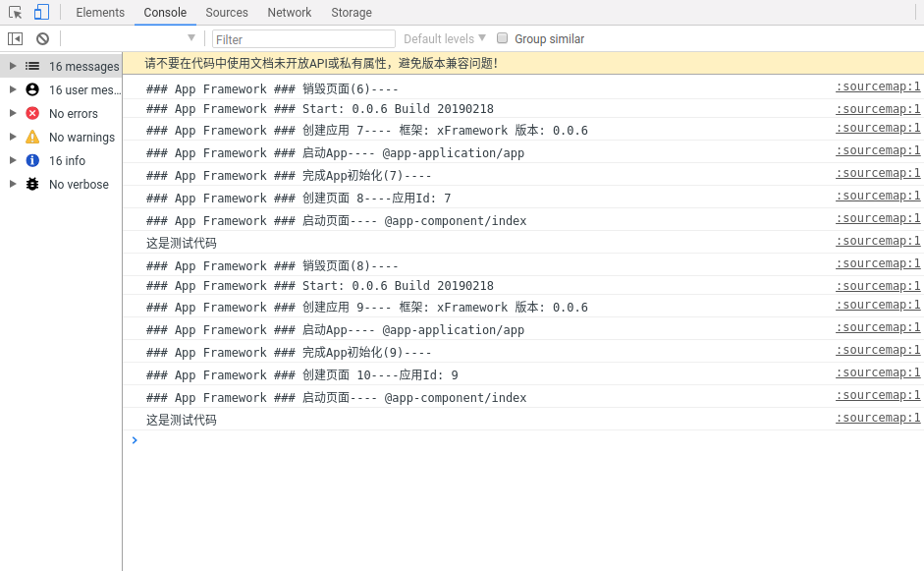Toggle the device toolbar icon
The width and height of the screenshot is (924, 571).
41,13
